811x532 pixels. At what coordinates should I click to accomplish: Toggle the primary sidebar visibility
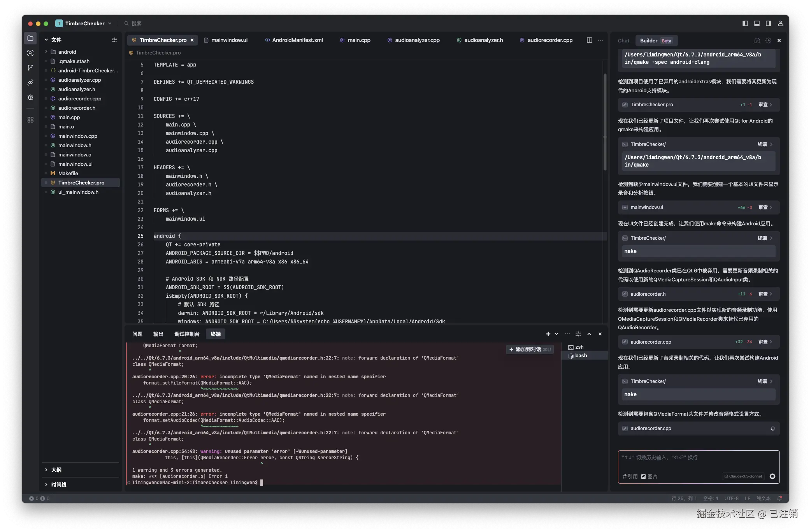tap(745, 23)
